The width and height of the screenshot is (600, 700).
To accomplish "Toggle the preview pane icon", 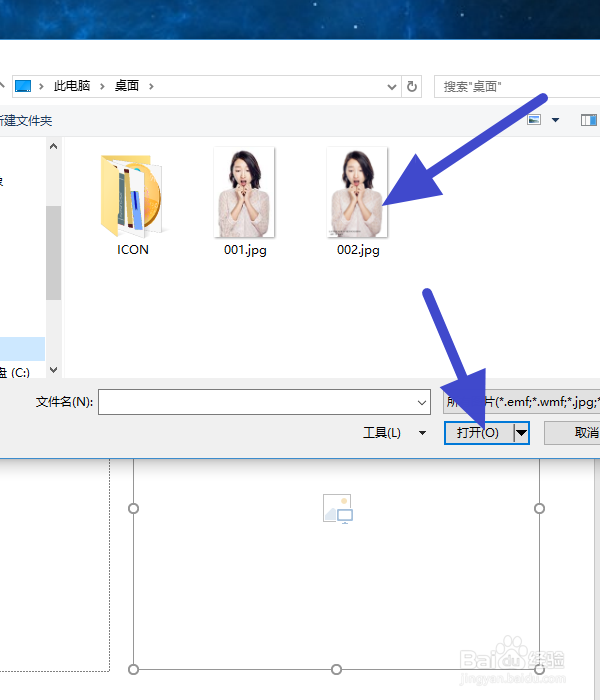I will tap(588, 120).
